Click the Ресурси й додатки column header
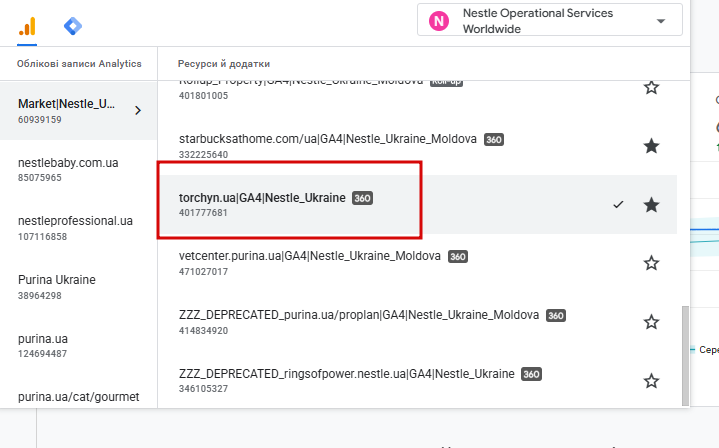This screenshot has width=719, height=448. (x=224, y=64)
